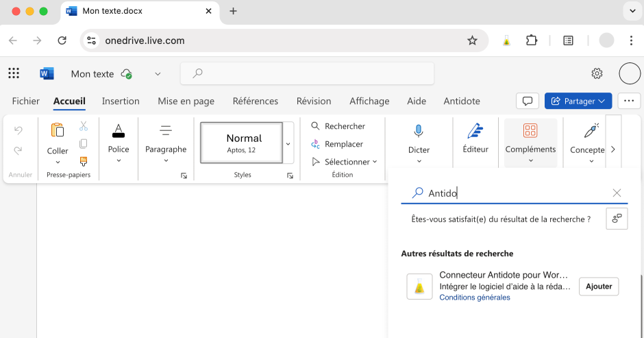Open the Éditeur pen icon
The image size is (644, 338).
475,131
